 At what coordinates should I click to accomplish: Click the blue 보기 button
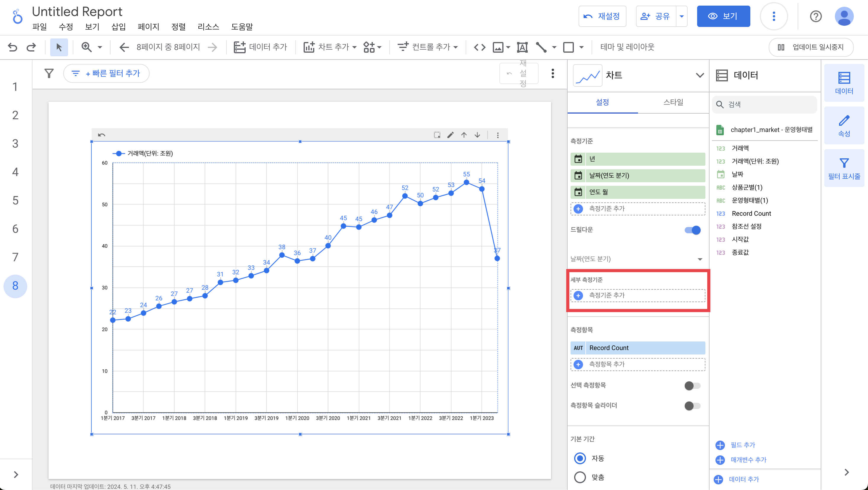[723, 16]
